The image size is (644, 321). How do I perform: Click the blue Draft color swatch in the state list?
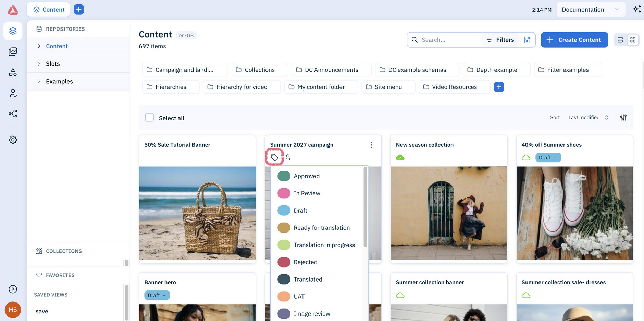coord(284,211)
